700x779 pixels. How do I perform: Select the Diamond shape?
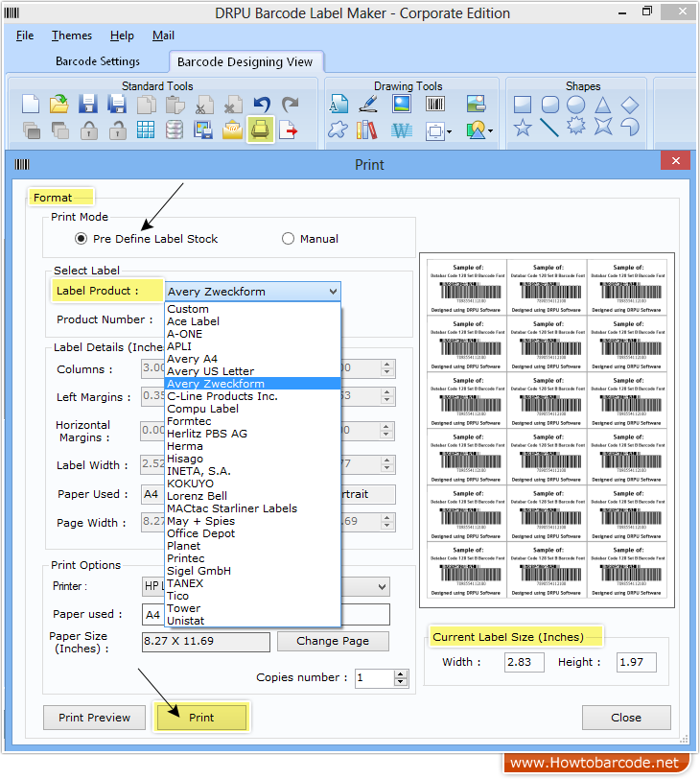(629, 105)
